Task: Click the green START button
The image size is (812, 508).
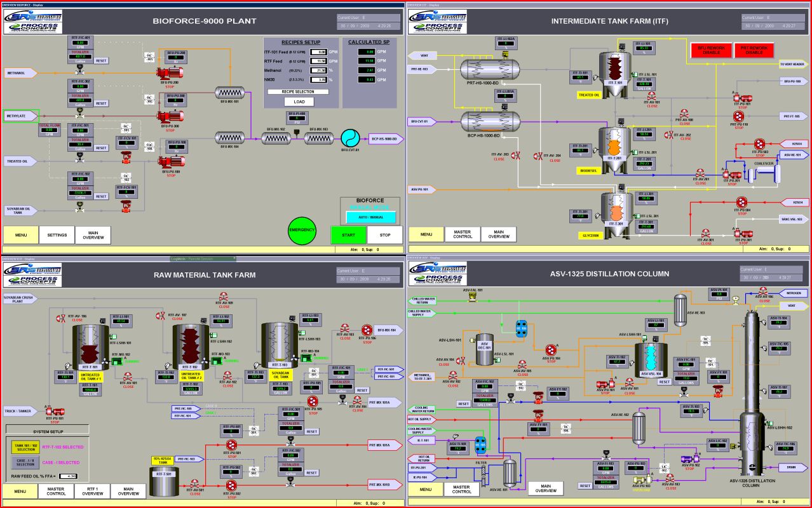Action: (x=348, y=235)
